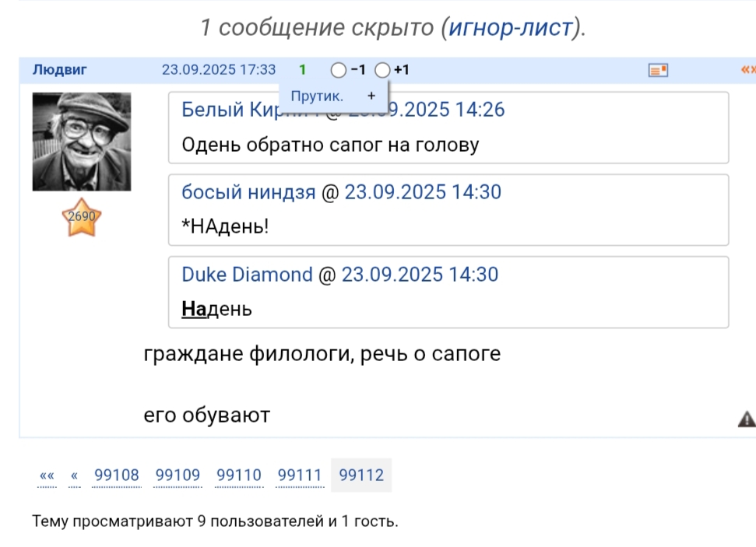Click the green rating count 1
The height and width of the screenshot is (547, 756).
click(x=303, y=70)
